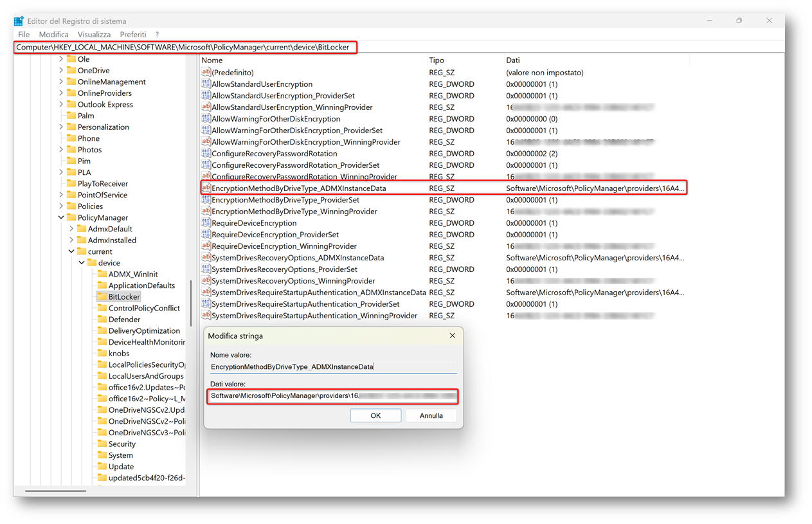Collapse the current tree node
Viewport: 812px width, 524px height.
(x=72, y=251)
